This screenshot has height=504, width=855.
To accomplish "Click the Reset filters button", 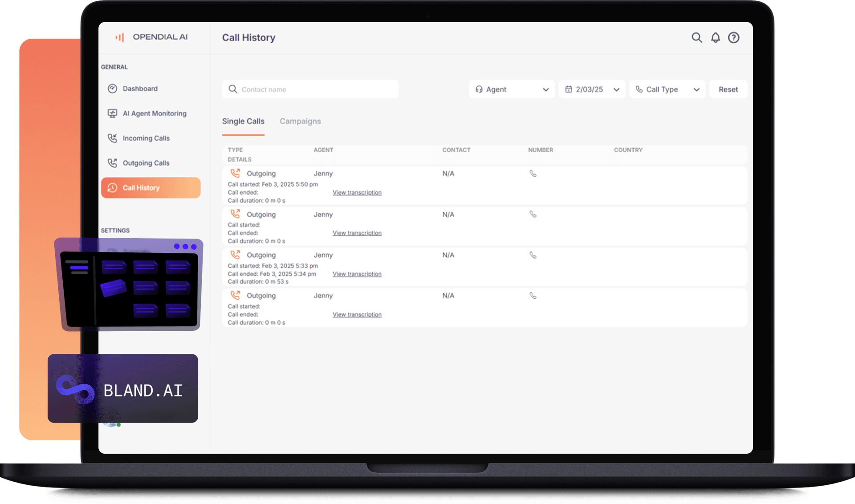I will point(728,89).
